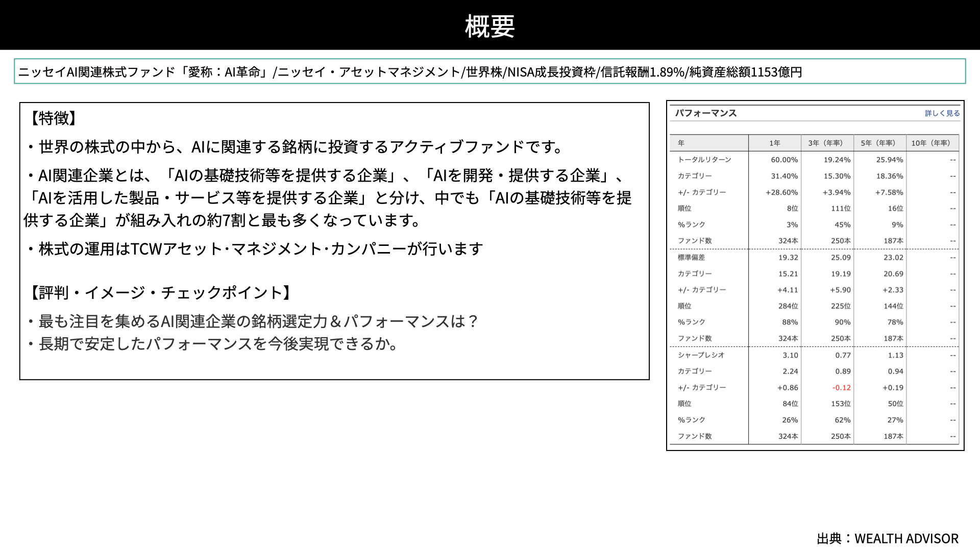Click the 概要 slide title

click(490, 26)
